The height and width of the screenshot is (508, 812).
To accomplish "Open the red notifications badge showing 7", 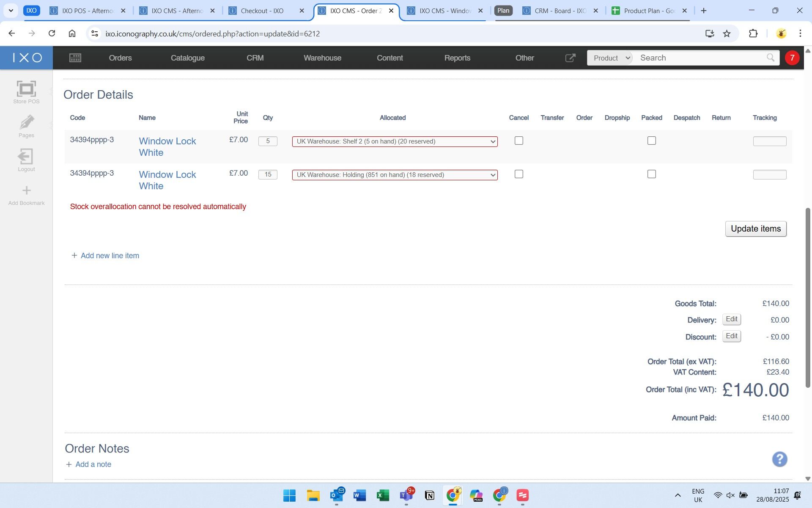I will click(x=792, y=58).
